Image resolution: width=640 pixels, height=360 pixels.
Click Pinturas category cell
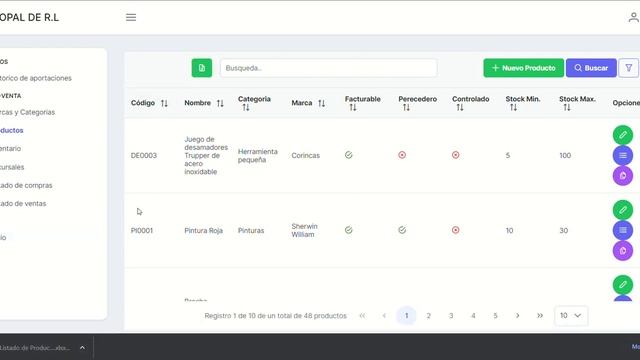tap(251, 231)
